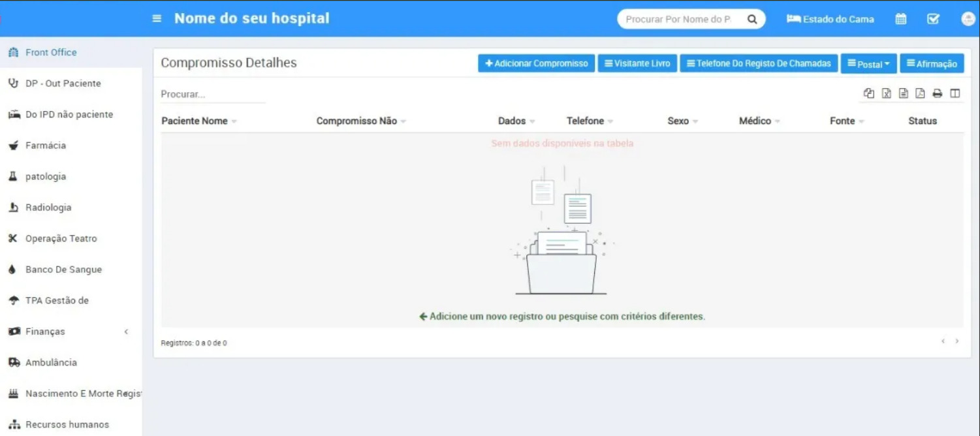Print the table using the printer icon
980x436 pixels.
[938, 93]
